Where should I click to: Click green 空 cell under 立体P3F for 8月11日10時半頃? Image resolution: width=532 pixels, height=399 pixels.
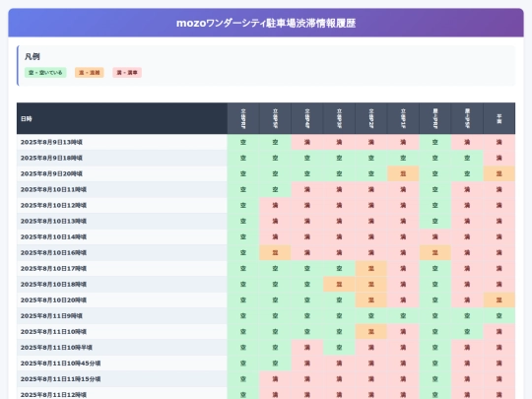339,348
